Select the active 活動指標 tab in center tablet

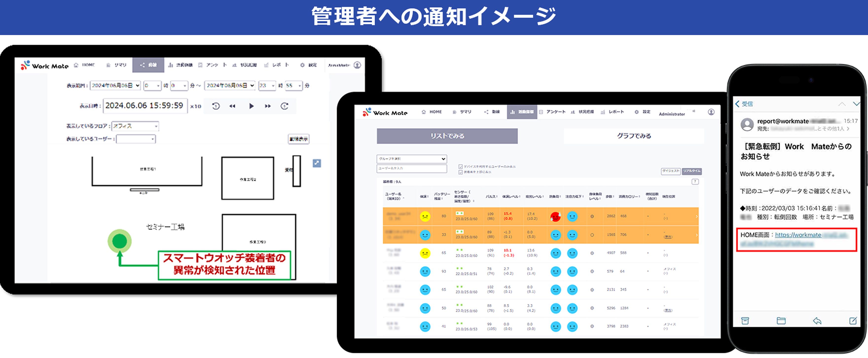click(x=522, y=112)
